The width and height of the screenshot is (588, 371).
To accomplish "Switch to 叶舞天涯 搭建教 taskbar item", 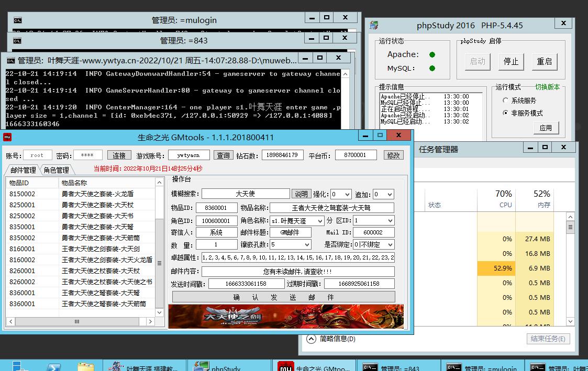I will [x=145, y=365].
